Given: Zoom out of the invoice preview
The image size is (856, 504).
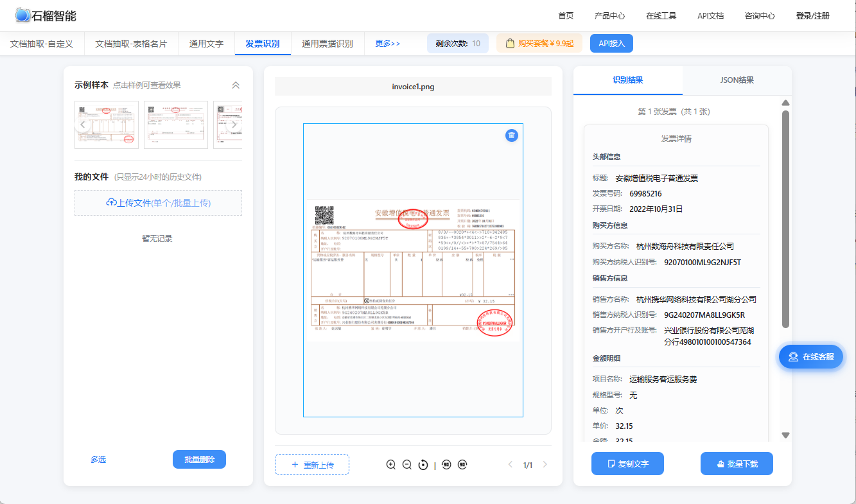Looking at the screenshot, I should (406, 465).
